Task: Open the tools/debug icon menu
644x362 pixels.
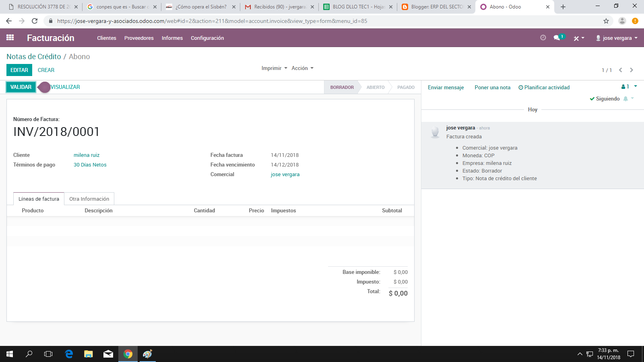Action: (577, 38)
